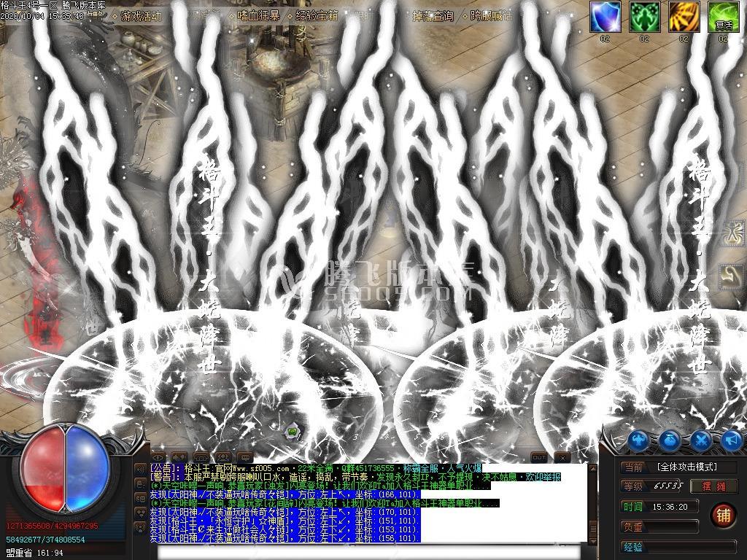Click the 盟重省 161:94 location text

coord(34,553)
